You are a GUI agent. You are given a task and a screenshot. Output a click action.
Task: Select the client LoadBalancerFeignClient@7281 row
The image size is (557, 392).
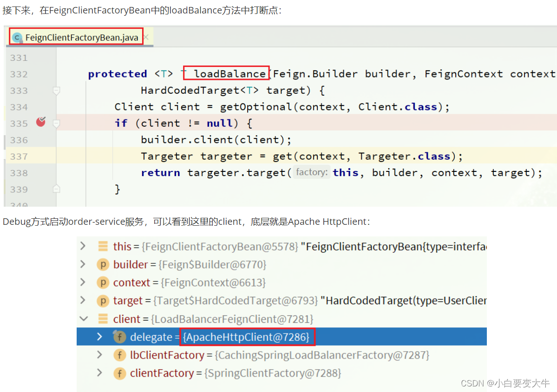282,319
